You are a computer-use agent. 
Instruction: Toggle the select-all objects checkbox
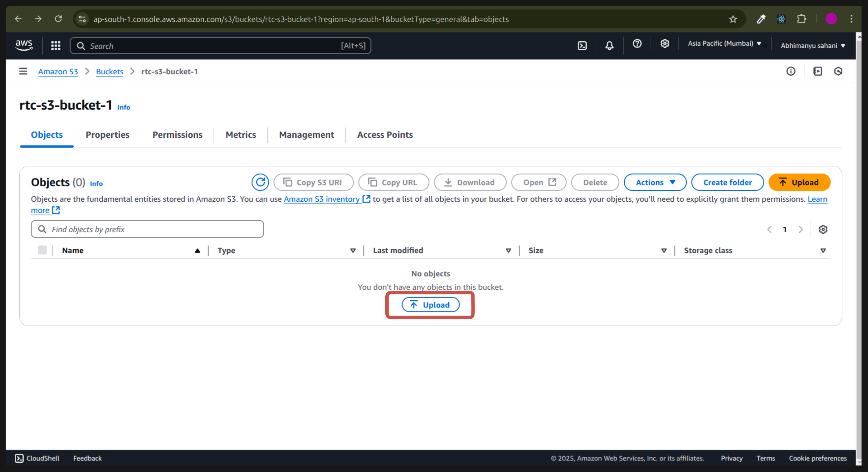(42, 250)
